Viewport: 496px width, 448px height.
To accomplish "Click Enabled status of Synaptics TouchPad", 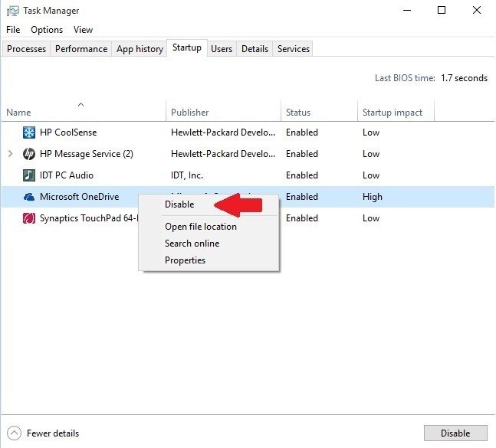I will [302, 218].
